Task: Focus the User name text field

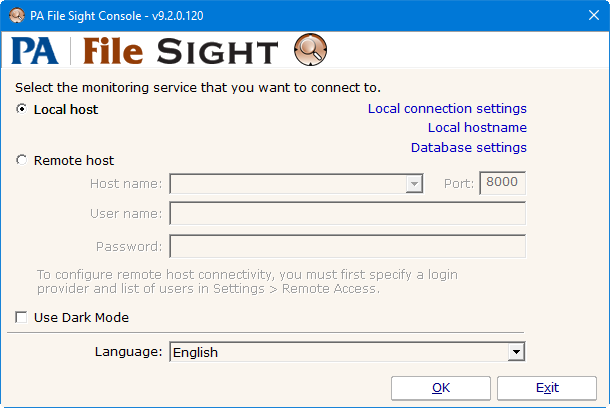Action: [347, 214]
